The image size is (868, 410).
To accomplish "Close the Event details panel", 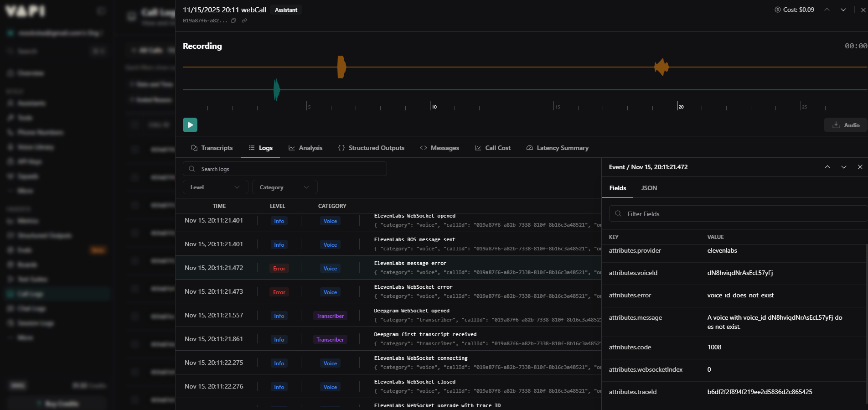I will pos(860,167).
